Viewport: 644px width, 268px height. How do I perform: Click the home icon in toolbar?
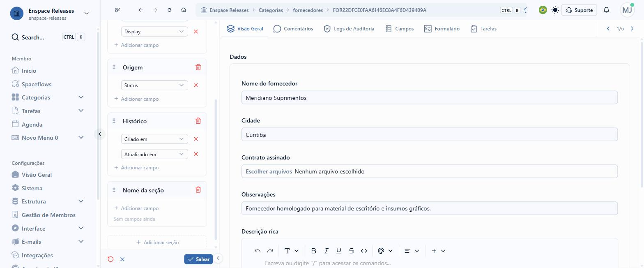184,10
